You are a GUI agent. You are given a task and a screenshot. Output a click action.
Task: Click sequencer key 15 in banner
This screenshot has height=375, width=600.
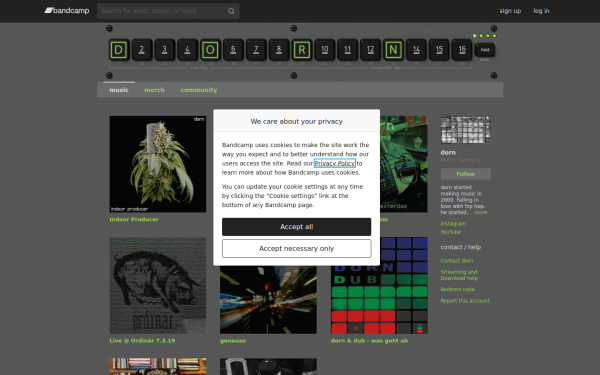[439, 50]
